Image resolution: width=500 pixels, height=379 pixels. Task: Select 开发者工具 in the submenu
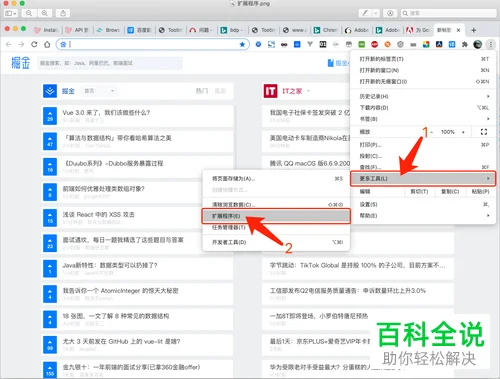click(x=276, y=242)
